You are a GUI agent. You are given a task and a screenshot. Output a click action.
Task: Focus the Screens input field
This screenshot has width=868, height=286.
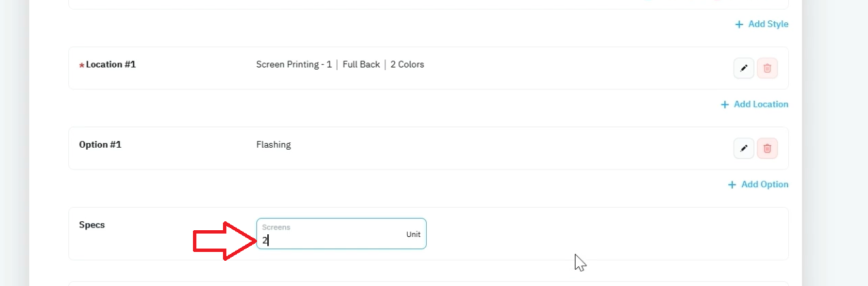pos(341,234)
